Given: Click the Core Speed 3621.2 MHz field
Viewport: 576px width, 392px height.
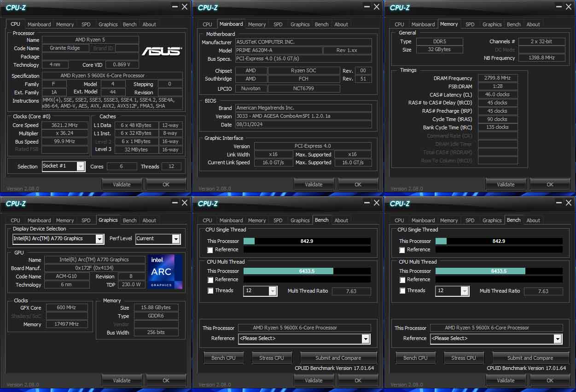Looking at the screenshot, I should 65,125.
